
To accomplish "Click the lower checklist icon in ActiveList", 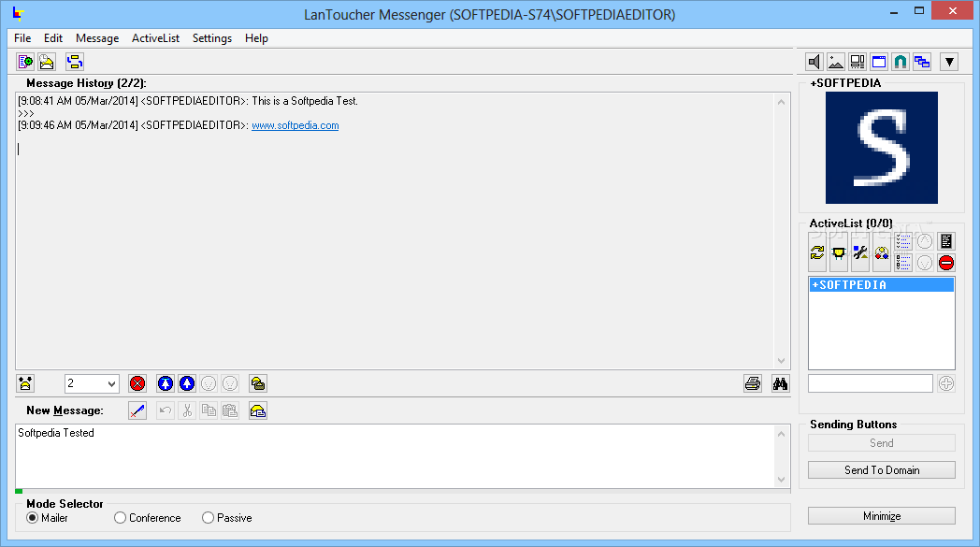I will 903,263.
